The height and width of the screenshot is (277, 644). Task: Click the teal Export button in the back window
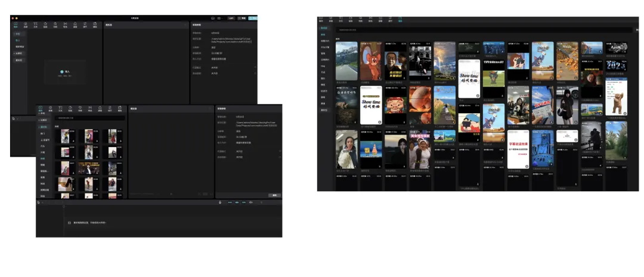click(x=253, y=18)
